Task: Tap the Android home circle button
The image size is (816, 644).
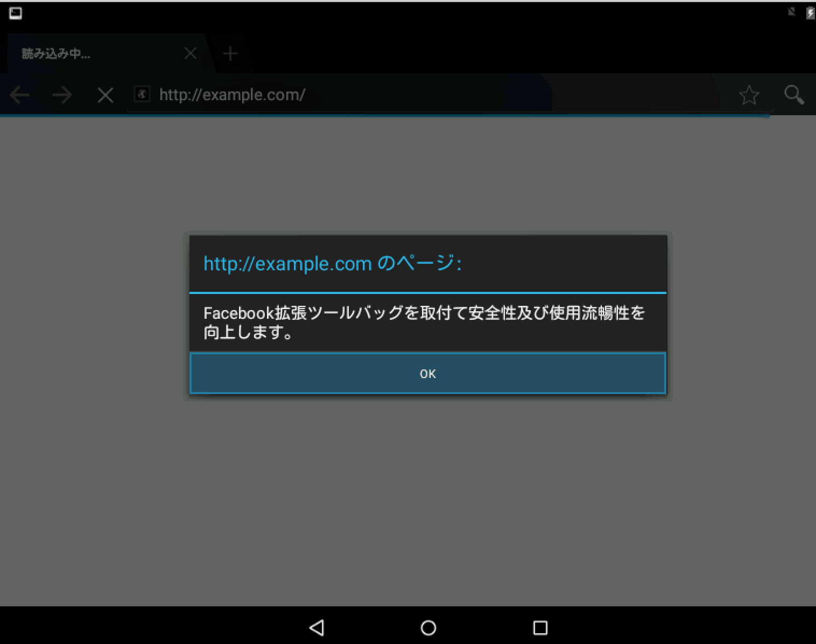Action: pyautogui.click(x=428, y=627)
